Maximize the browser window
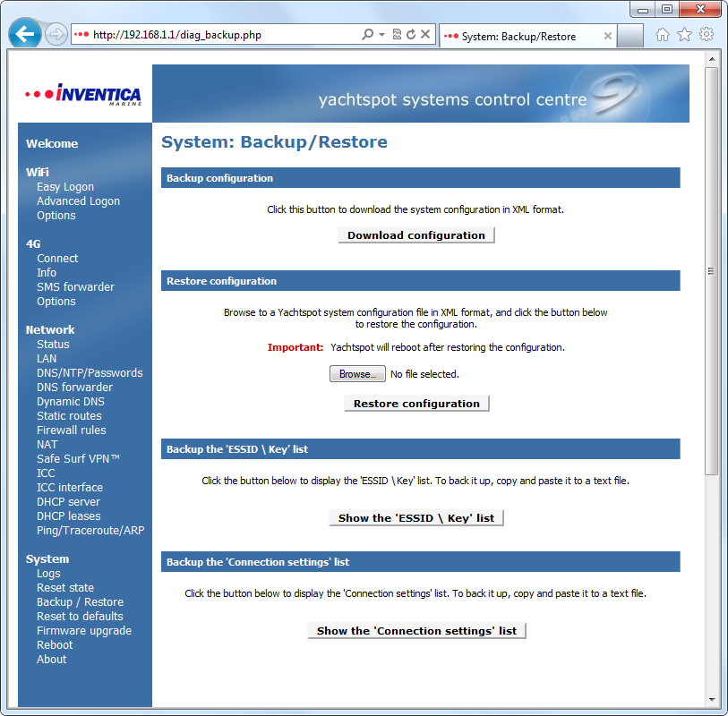The width and height of the screenshot is (728, 716). (667, 9)
